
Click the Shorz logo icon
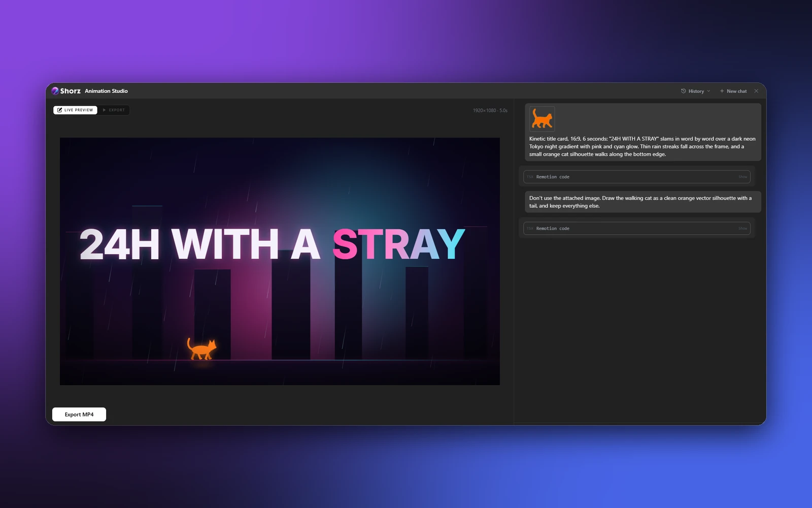click(x=55, y=91)
